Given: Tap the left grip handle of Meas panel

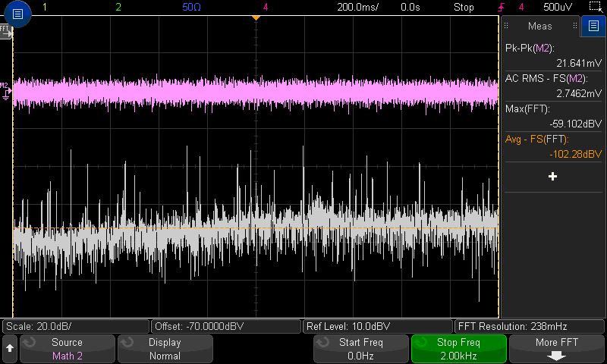Looking at the screenshot, I should (x=506, y=26).
